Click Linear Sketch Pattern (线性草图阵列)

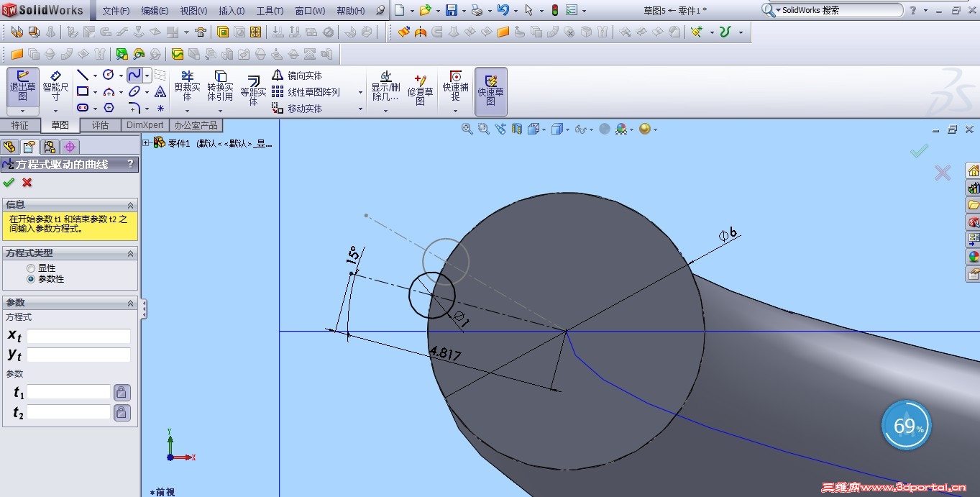(306, 92)
